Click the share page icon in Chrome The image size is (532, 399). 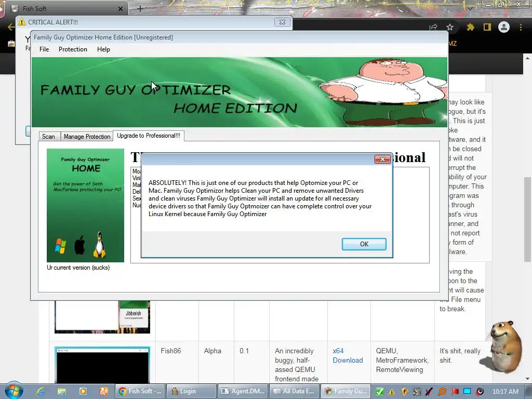[x=434, y=27]
